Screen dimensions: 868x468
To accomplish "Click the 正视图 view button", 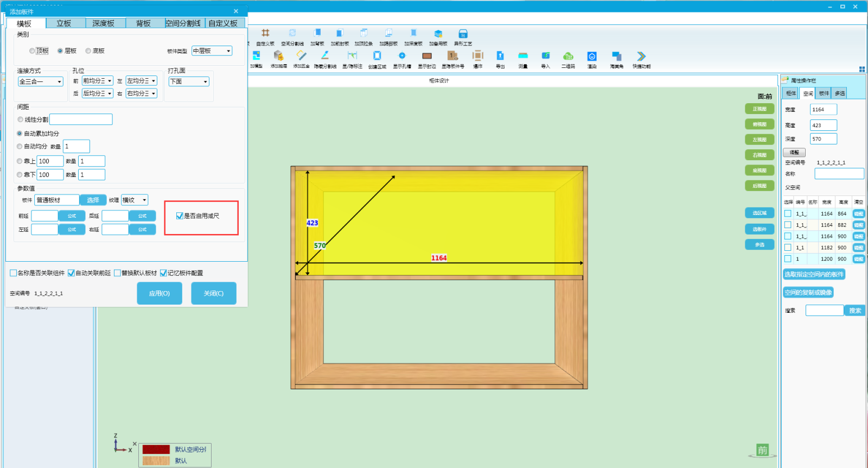I will (759, 109).
